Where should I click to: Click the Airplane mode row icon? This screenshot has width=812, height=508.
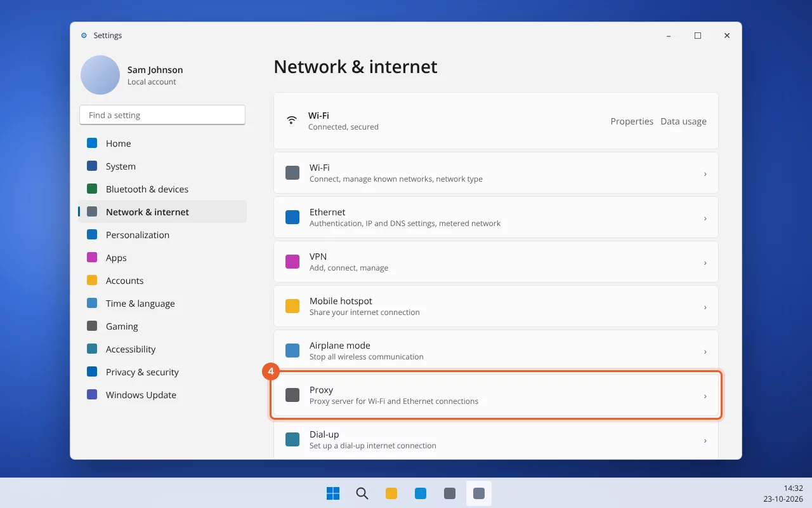(x=292, y=351)
